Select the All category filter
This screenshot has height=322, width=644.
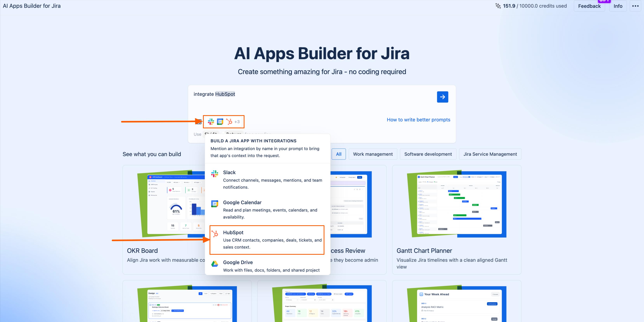[x=339, y=154]
